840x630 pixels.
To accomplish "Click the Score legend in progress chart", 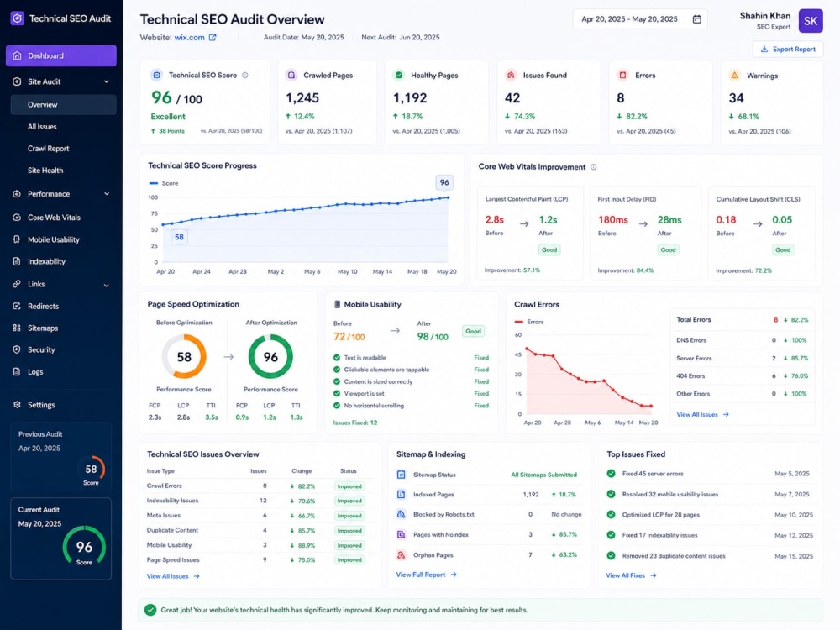I will pyautogui.click(x=164, y=183).
